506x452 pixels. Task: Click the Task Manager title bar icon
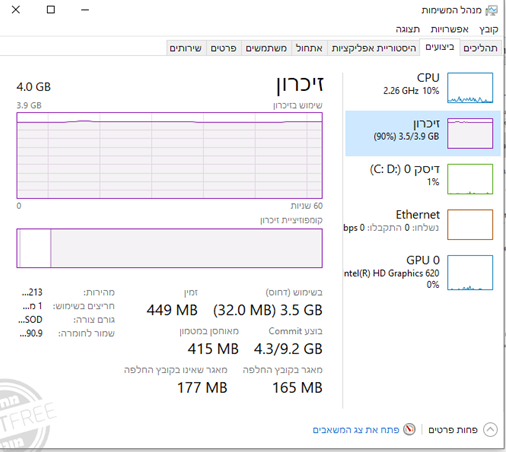491,10
